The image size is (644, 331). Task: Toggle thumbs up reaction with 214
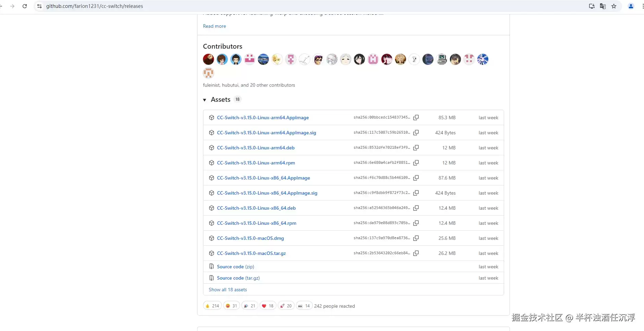coord(212,306)
